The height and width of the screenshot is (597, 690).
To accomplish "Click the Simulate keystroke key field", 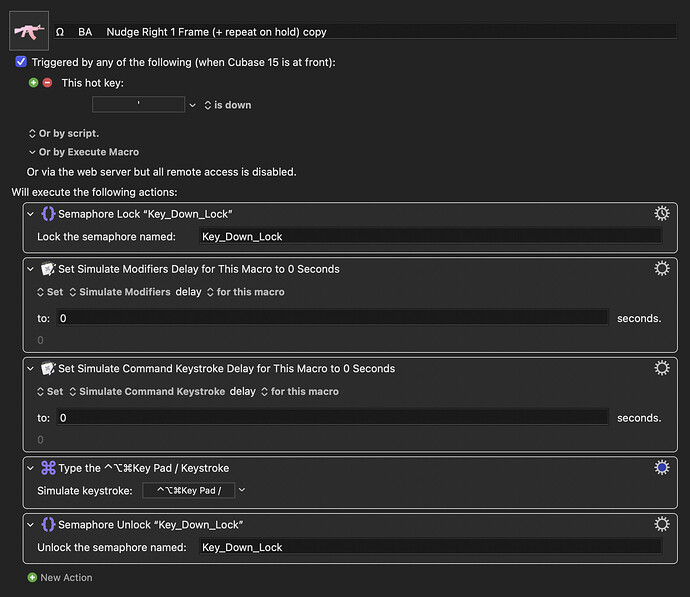I will (189, 491).
